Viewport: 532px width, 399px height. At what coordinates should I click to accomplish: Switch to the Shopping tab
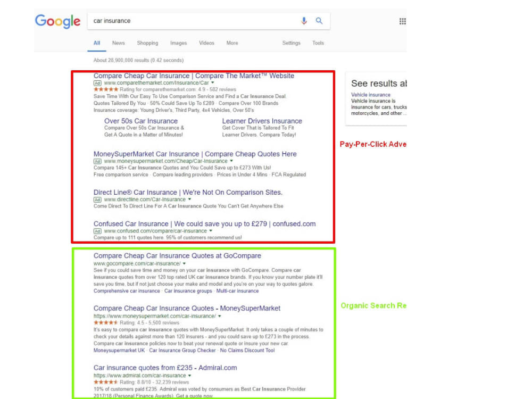pos(147,43)
